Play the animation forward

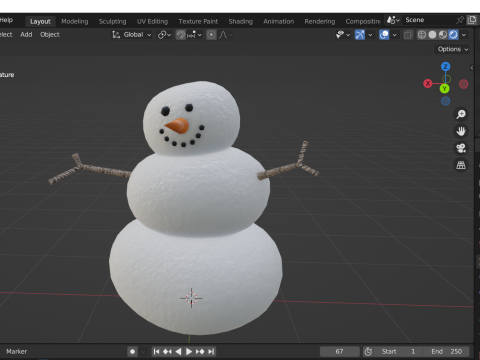click(189, 351)
